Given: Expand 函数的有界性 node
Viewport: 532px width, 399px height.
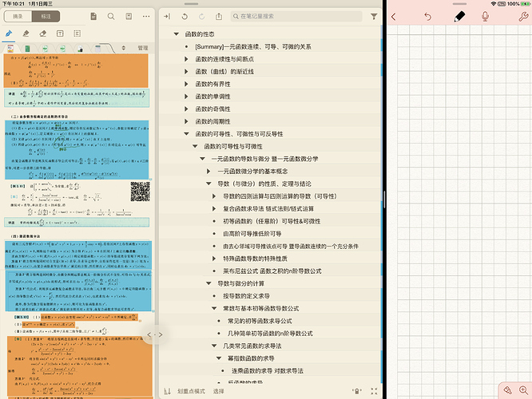Looking at the screenshot, I should 186,84.
